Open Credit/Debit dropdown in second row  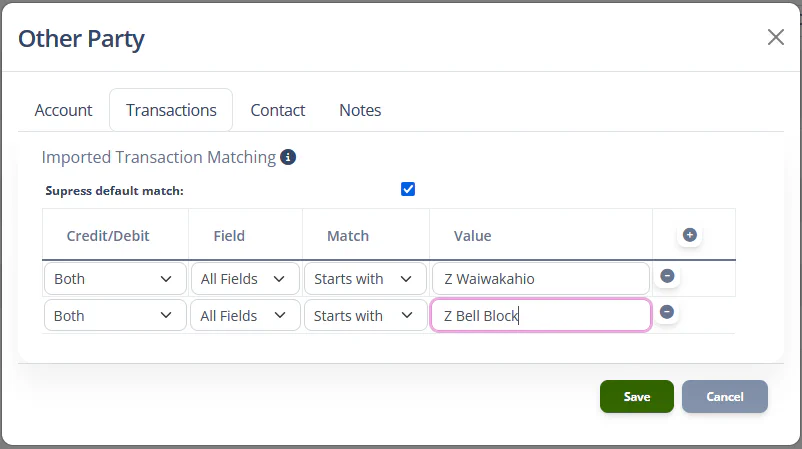click(114, 315)
